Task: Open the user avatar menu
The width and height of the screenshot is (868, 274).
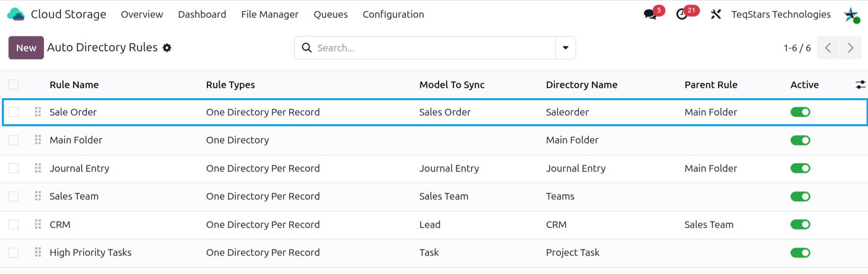Action: tap(851, 14)
